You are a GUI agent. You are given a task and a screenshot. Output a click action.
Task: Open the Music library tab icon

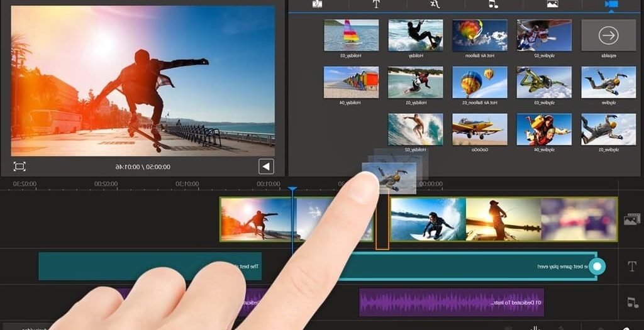click(x=493, y=4)
